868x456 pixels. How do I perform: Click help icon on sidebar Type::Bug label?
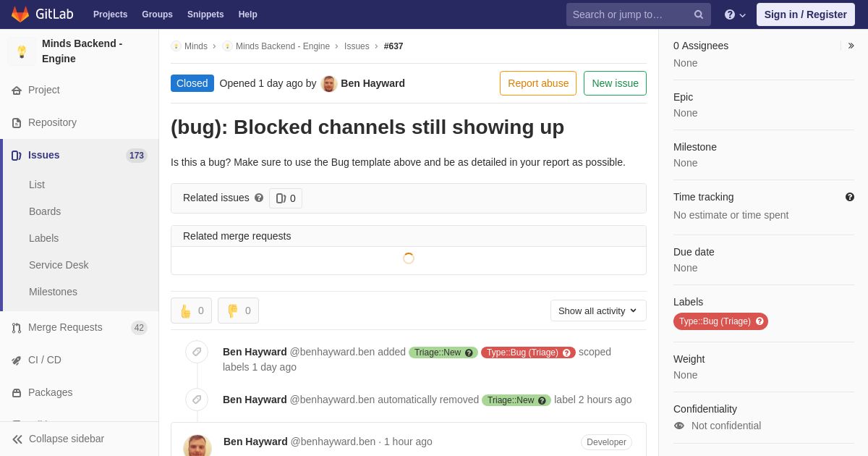[x=759, y=321]
